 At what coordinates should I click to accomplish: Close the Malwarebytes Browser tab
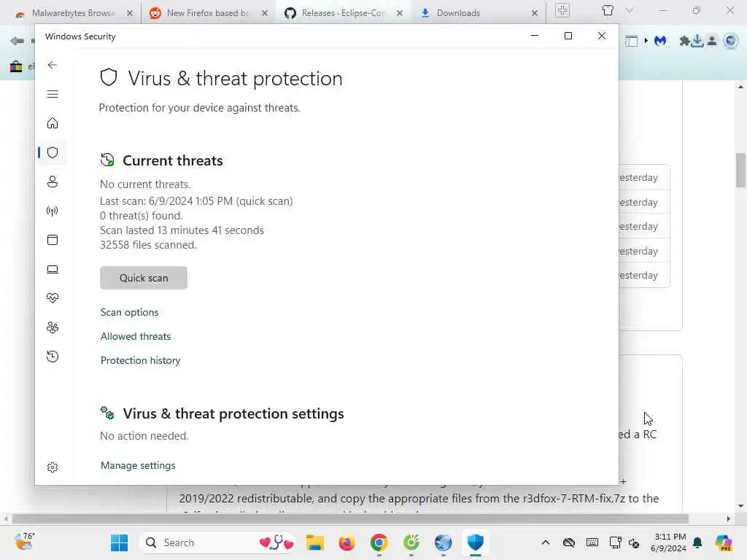[130, 13]
